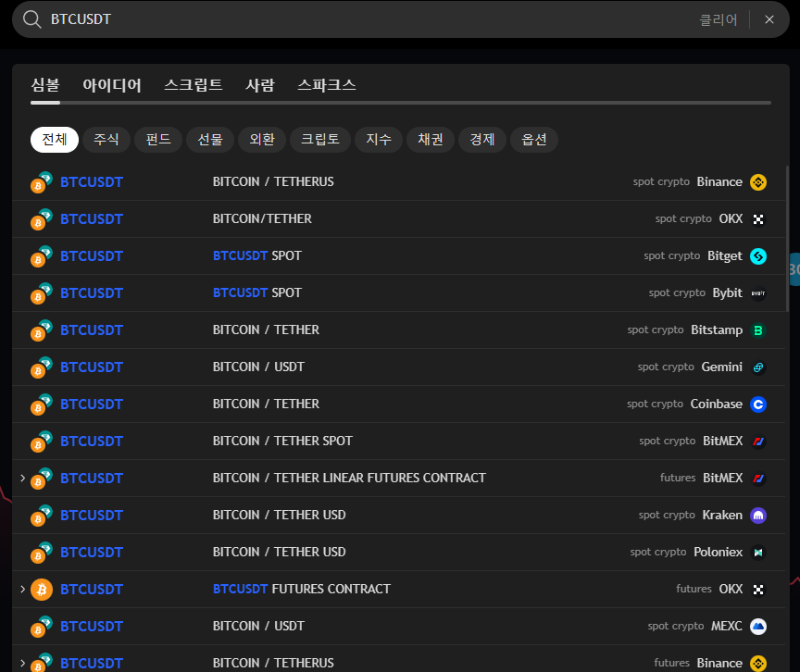Screen dimensions: 800x672
Task: Click the Bitstamp exchange logo
Action: pos(758,330)
